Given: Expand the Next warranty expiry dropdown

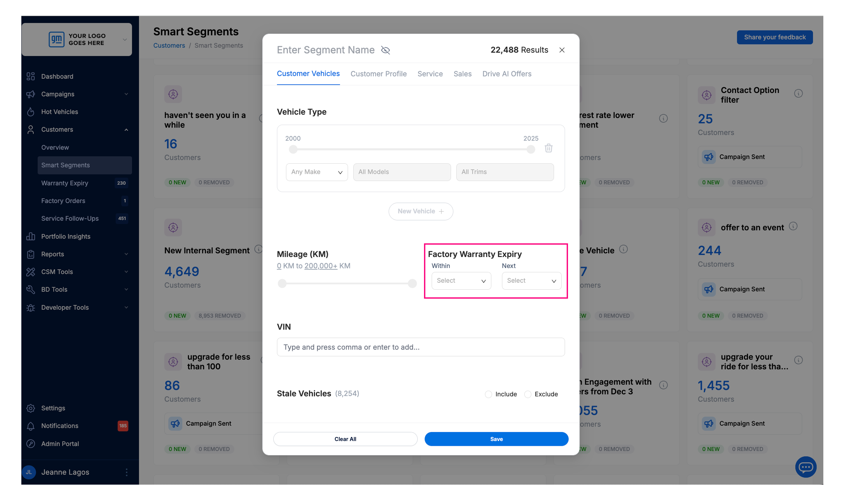Looking at the screenshot, I should [x=531, y=281].
